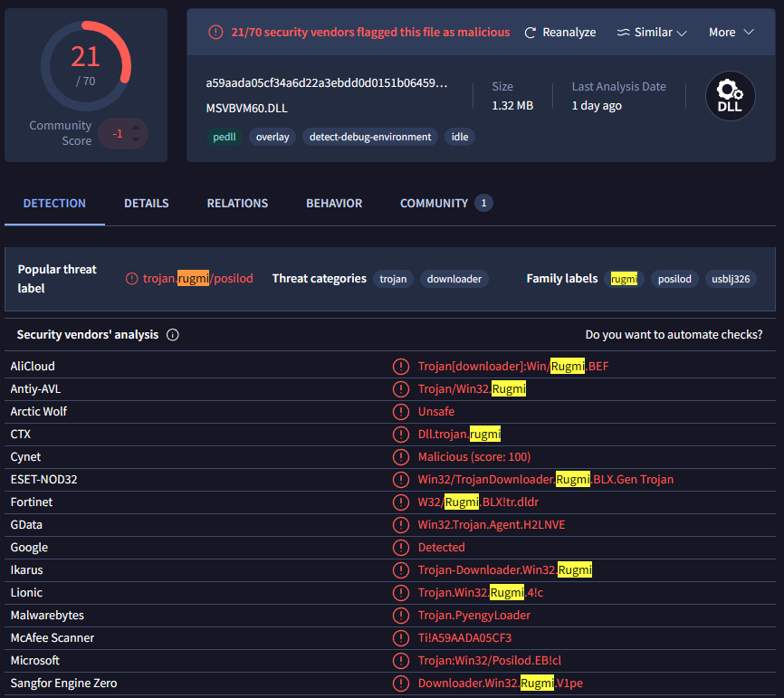Viewport: 784px width, 698px height.
Task: Click the downloader threat category chip
Action: pyautogui.click(x=454, y=279)
